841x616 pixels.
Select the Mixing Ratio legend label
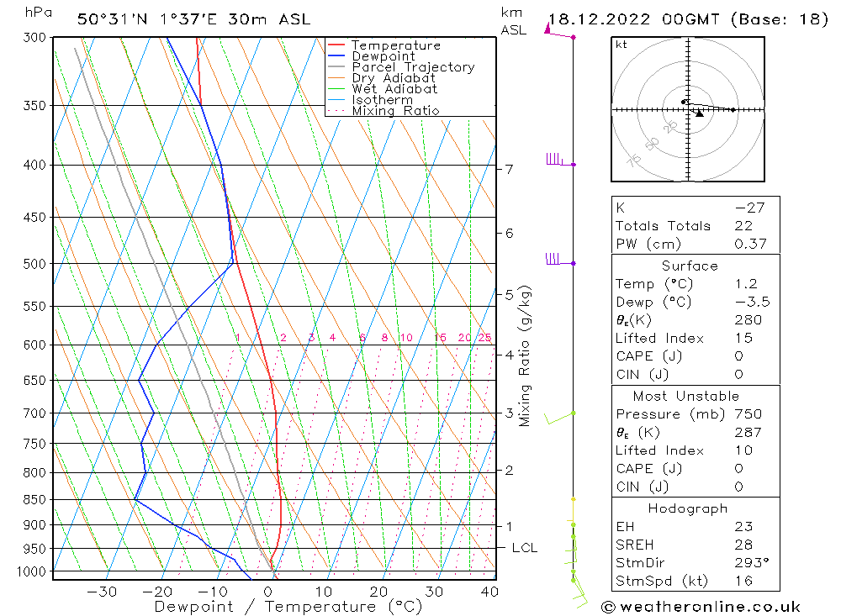(x=395, y=110)
